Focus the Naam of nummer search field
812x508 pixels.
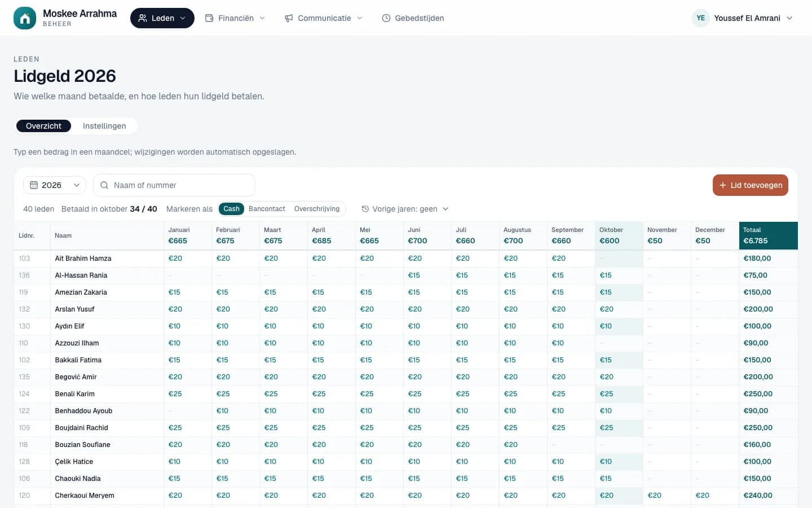[174, 185]
